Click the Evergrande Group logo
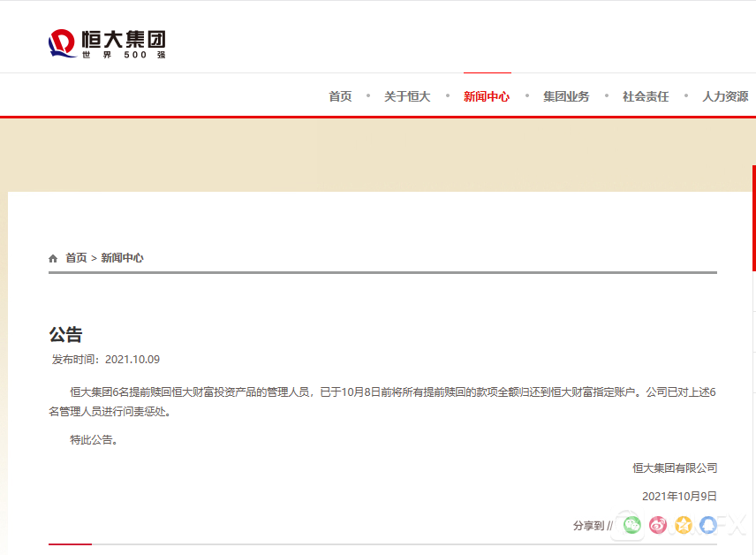Screen dimensions: 756x555 [107, 44]
